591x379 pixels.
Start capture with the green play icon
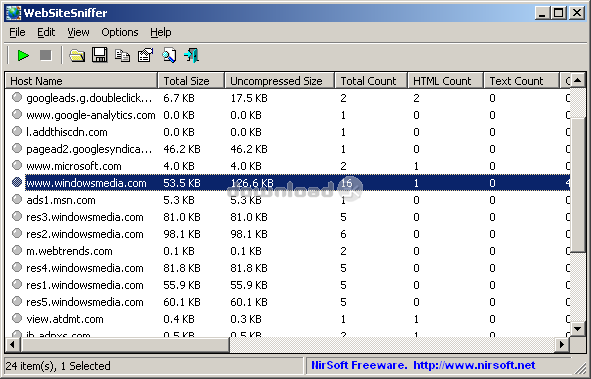pos(23,55)
